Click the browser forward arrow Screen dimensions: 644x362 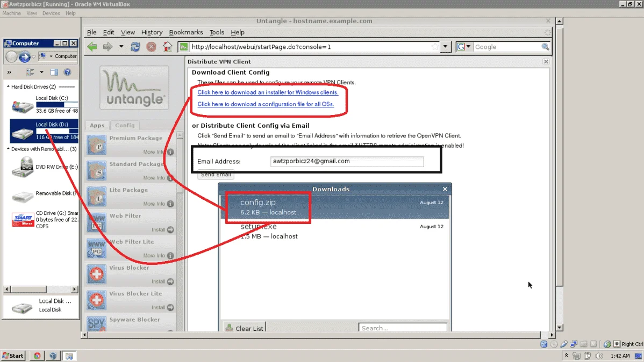tap(108, 47)
